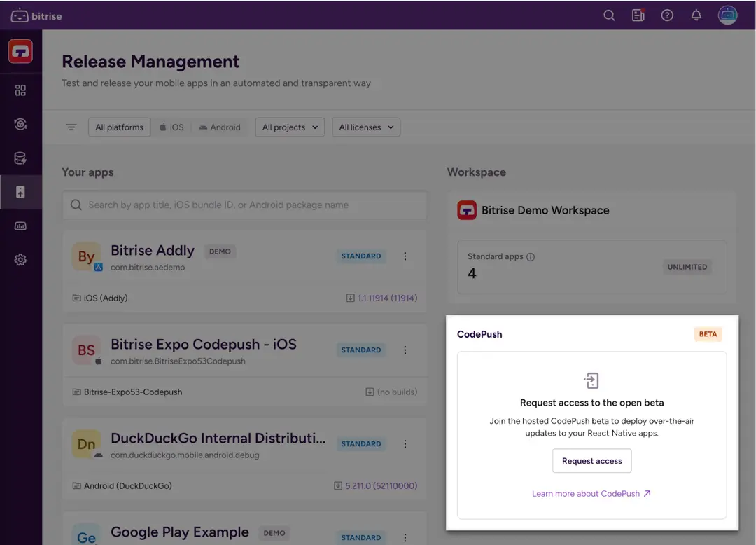Open workspace settings gear in sidebar
Image resolution: width=756 pixels, height=545 pixels.
[20, 259]
